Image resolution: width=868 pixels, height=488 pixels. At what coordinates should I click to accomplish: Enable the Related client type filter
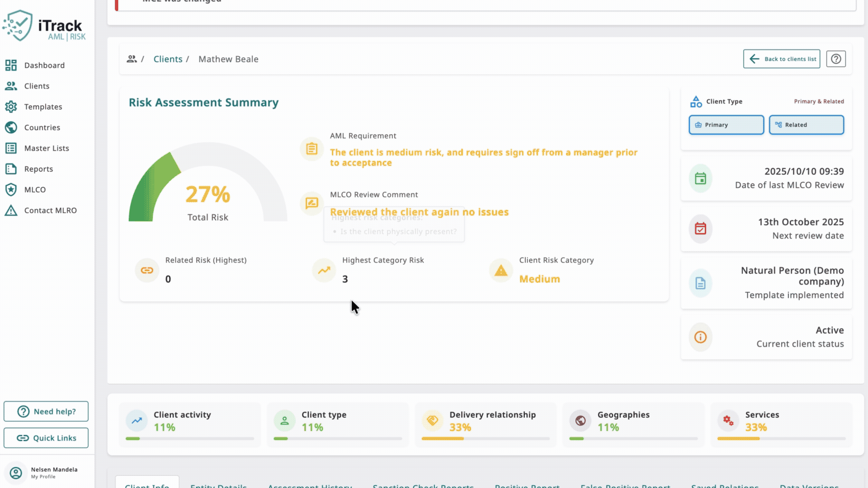click(x=806, y=125)
